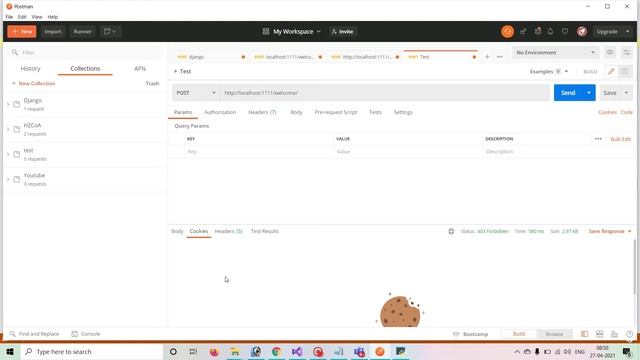The height and width of the screenshot is (360, 640).
Task: Open the settings wrench icon in header
Action: (538, 31)
